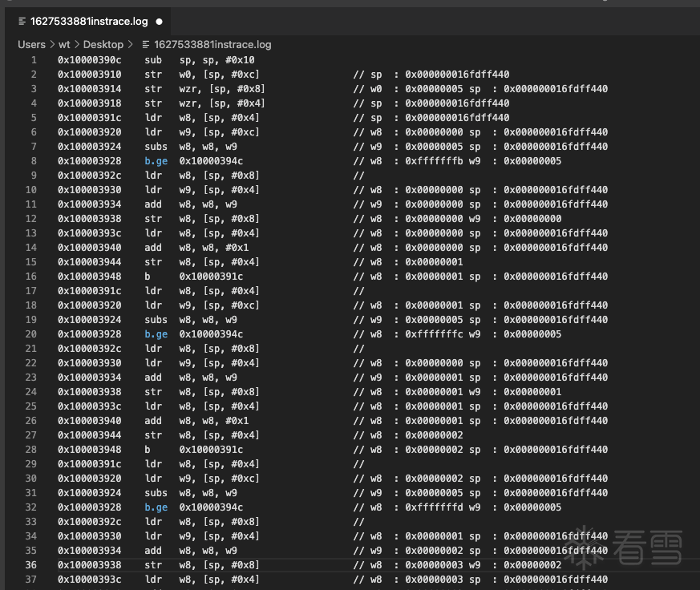
Task: Click the file icon in the log tab
Action: (22, 22)
